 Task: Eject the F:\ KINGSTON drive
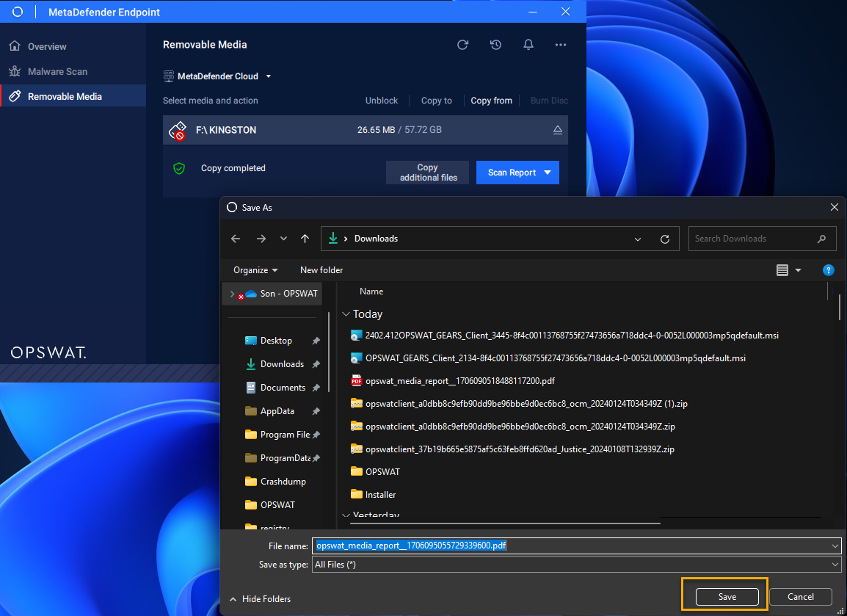point(558,130)
